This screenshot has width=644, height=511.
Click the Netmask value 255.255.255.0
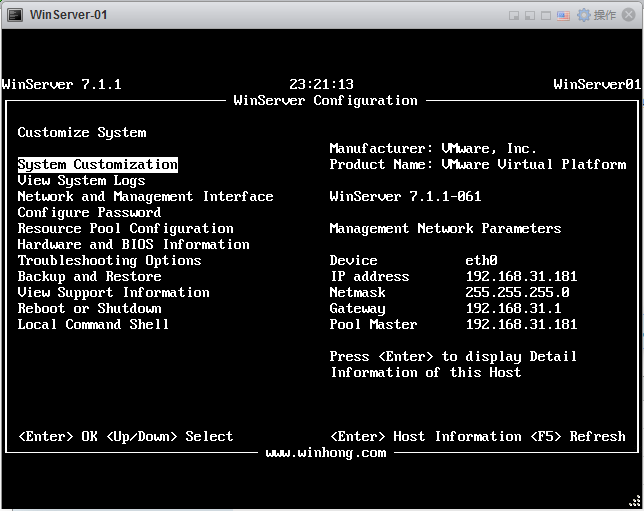tap(518, 292)
